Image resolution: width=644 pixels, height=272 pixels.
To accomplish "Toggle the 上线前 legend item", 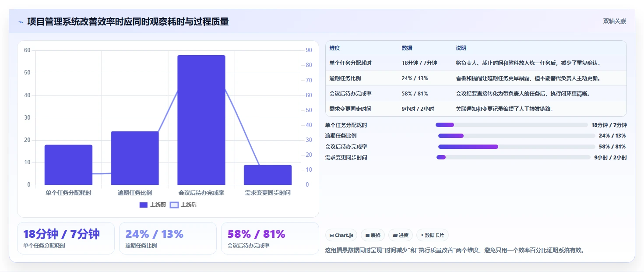I will click(152, 205).
